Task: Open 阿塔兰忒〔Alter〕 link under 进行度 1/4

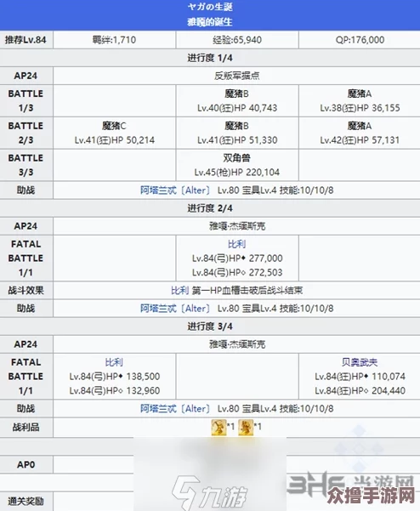Action: click(x=176, y=190)
